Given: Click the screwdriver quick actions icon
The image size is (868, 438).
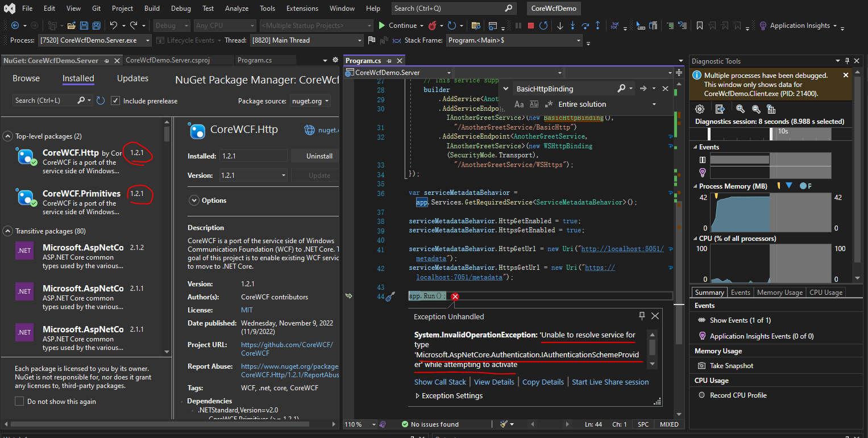Looking at the screenshot, I should (x=390, y=297).
